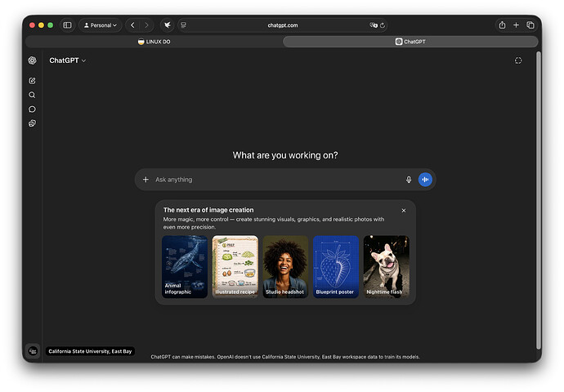Choose the Studio headshot thumbnail
The width and height of the screenshot is (564, 392).
(x=285, y=266)
